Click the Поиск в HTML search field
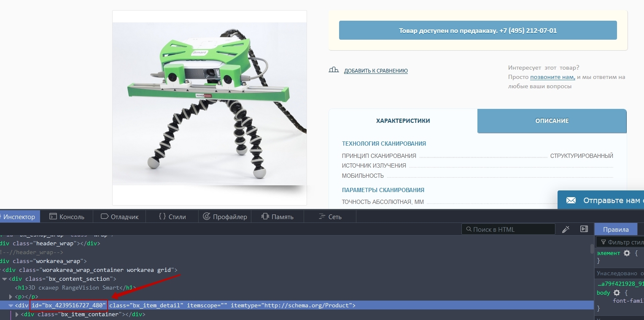This screenshot has width=644, height=320. (508, 229)
